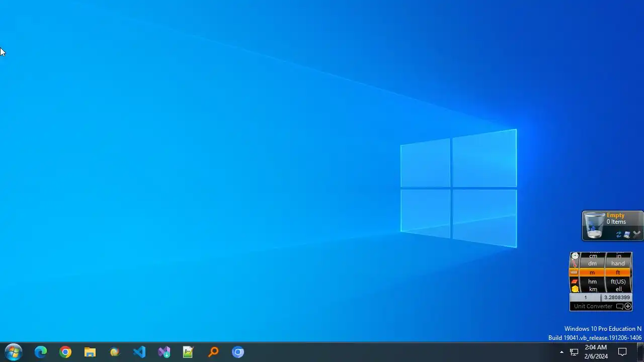Click the Unit Converter speech bubble icon
The image size is (644, 362).
pyautogui.click(x=620, y=306)
